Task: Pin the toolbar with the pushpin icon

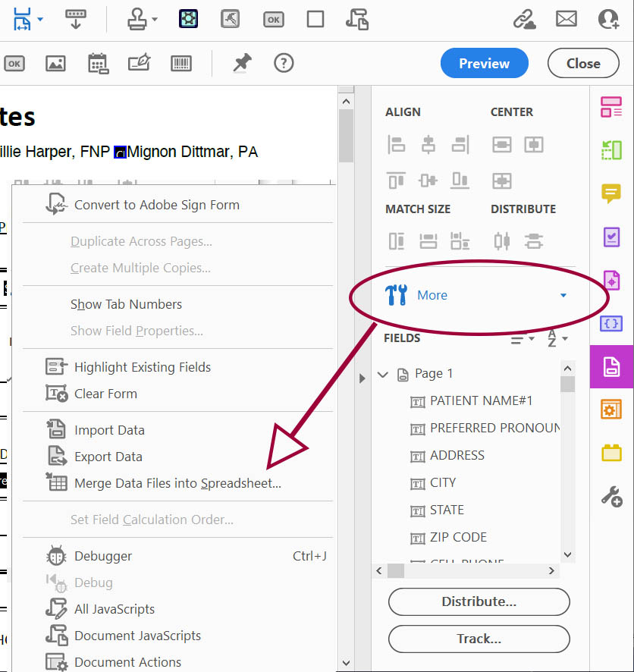Action: tap(241, 64)
